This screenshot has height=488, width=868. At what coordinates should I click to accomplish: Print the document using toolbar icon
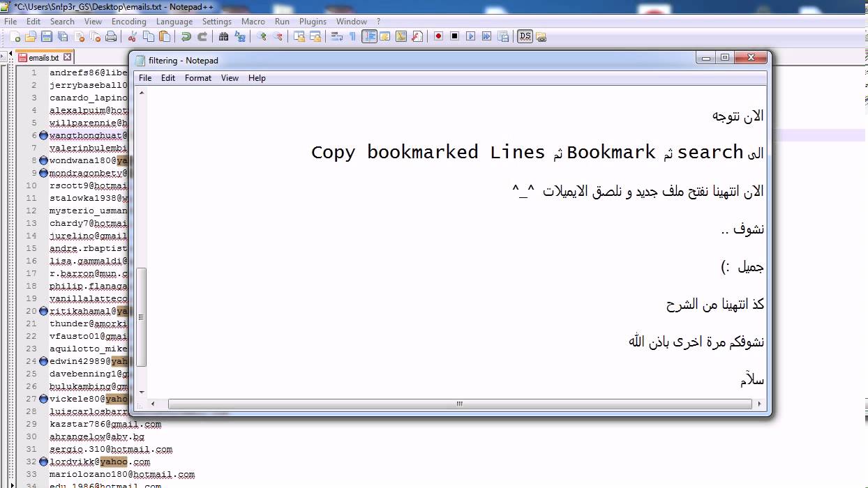point(111,36)
